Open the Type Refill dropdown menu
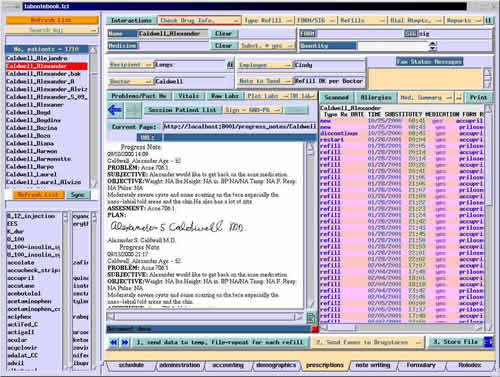The width and height of the screenshot is (500, 377). pyautogui.click(x=268, y=20)
